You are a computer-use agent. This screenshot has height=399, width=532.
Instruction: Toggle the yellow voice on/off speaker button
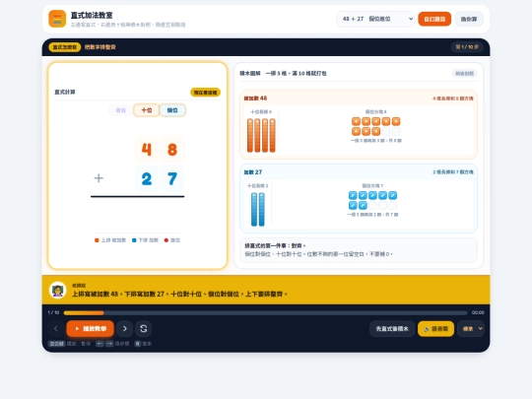click(436, 329)
